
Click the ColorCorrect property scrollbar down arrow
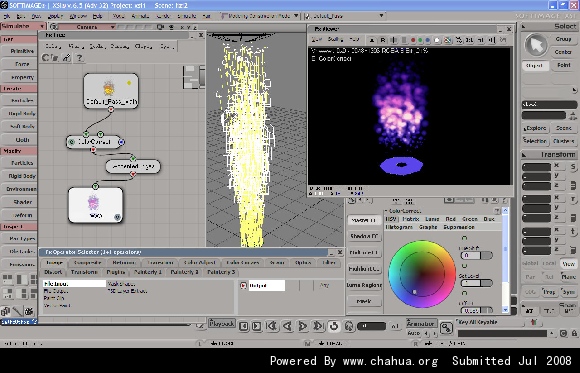[505, 309]
